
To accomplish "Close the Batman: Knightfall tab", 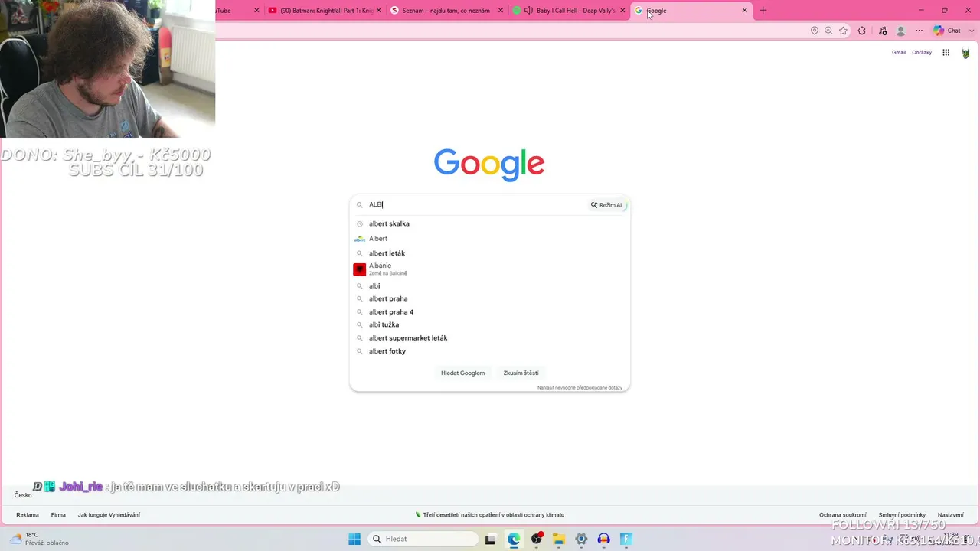I will click(x=378, y=11).
